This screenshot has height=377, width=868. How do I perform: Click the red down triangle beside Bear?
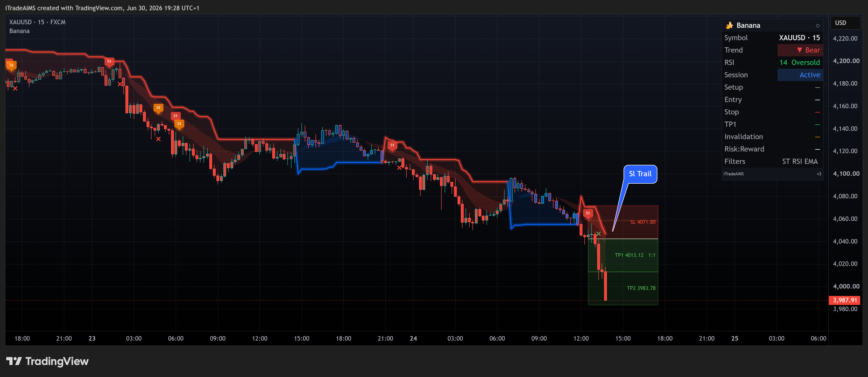(799, 50)
